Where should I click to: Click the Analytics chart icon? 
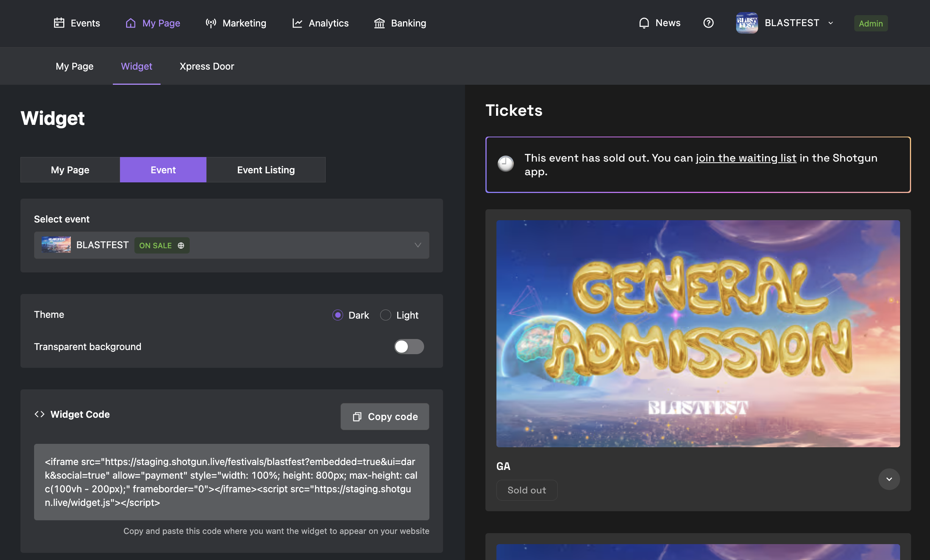297,23
